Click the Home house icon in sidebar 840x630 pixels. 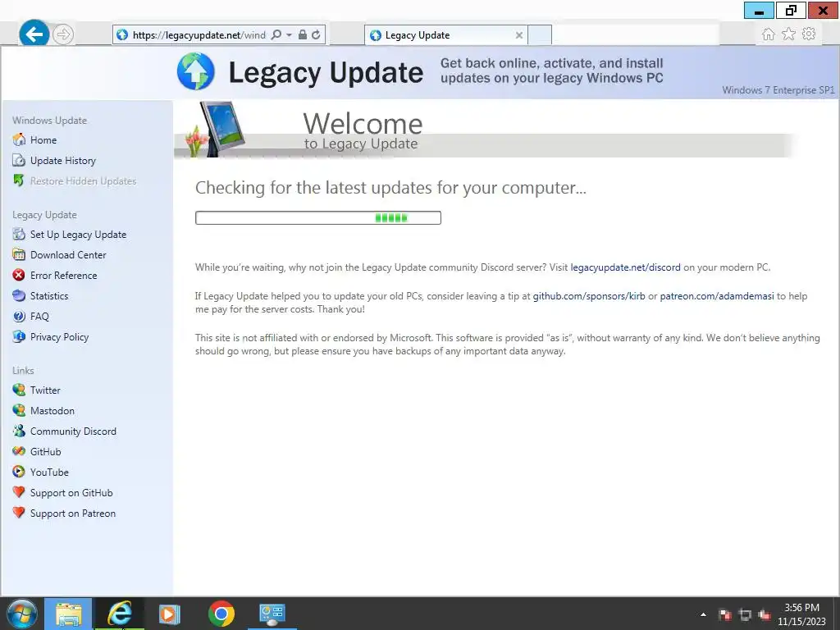(19, 139)
